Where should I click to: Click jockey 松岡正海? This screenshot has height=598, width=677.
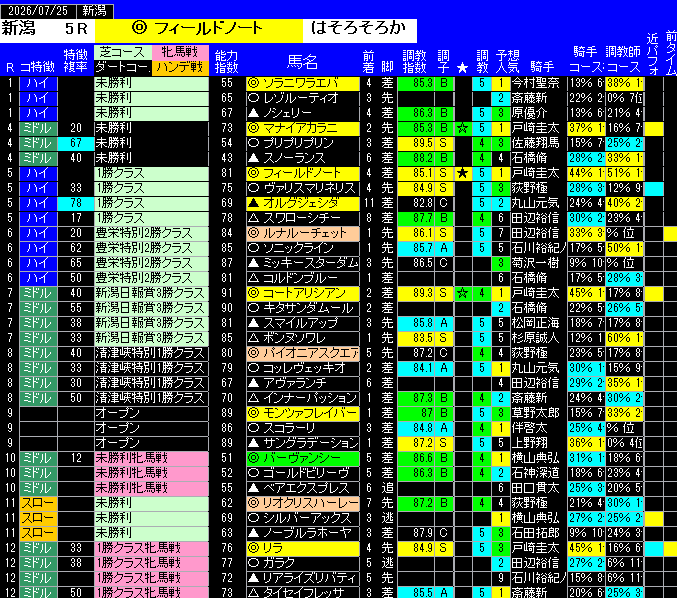pyautogui.click(x=535, y=323)
